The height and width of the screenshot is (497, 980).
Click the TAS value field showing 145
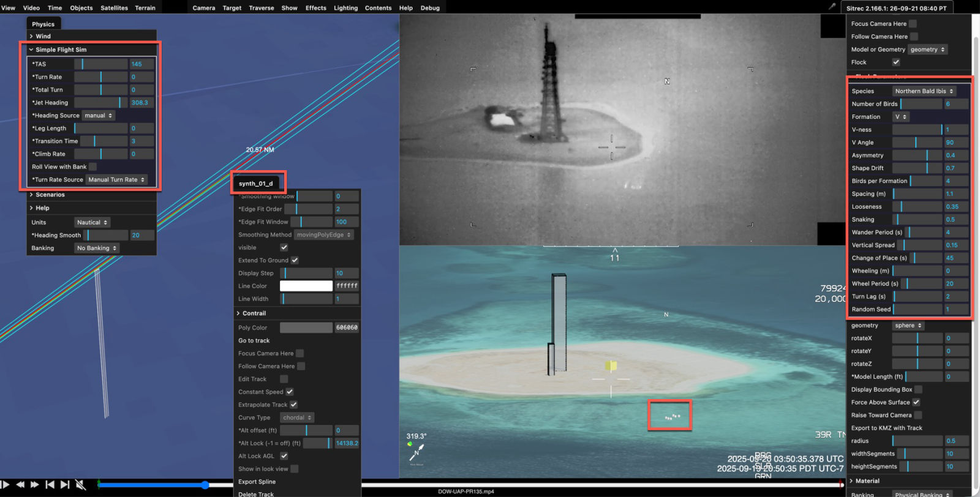click(141, 64)
